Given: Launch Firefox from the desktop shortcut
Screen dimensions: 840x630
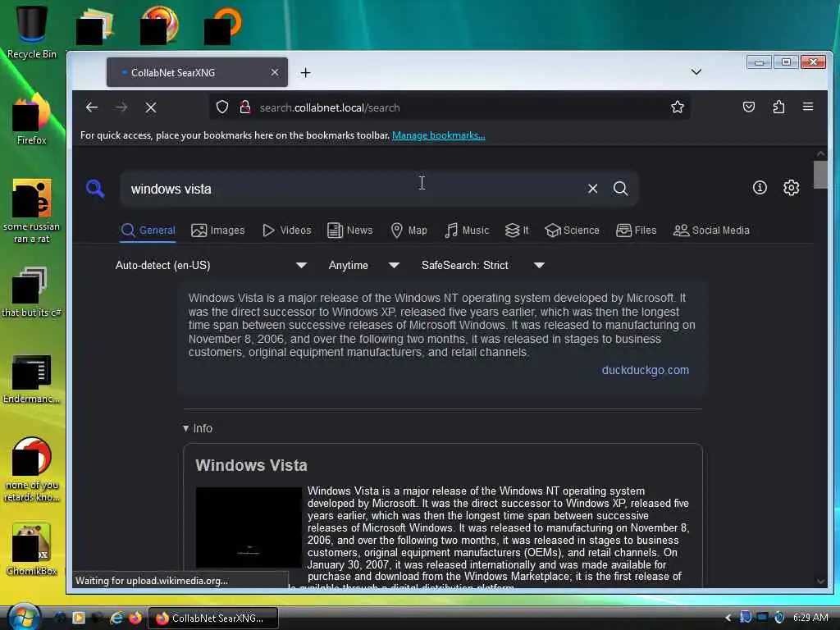Looking at the screenshot, I should [x=32, y=119].
